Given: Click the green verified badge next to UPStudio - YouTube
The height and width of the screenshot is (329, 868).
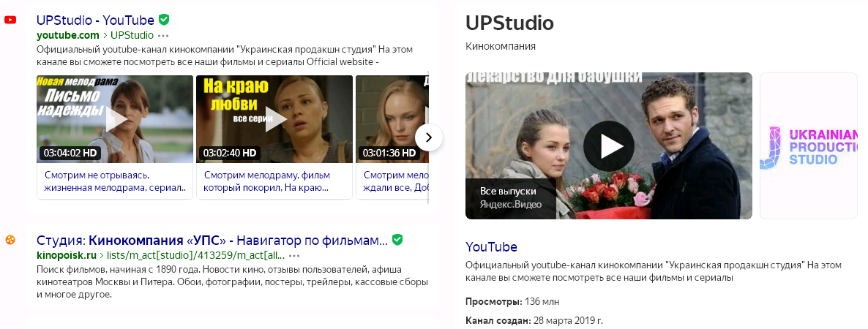Looking at the screenshot, I should 164,20.
